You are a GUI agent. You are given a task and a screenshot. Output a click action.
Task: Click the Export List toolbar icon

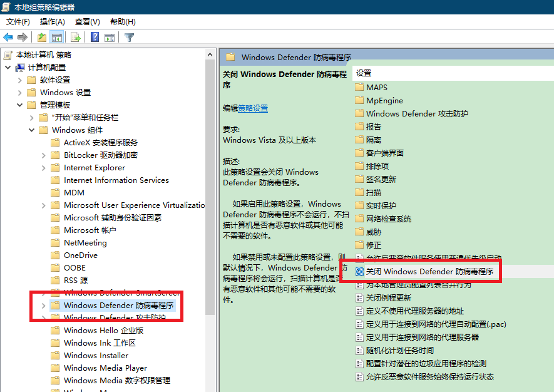point(76,37)
